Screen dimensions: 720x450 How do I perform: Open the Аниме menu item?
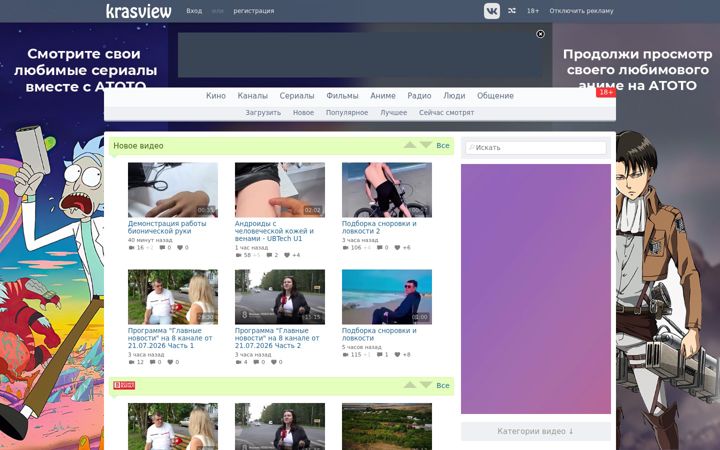[x=382, y=96]
